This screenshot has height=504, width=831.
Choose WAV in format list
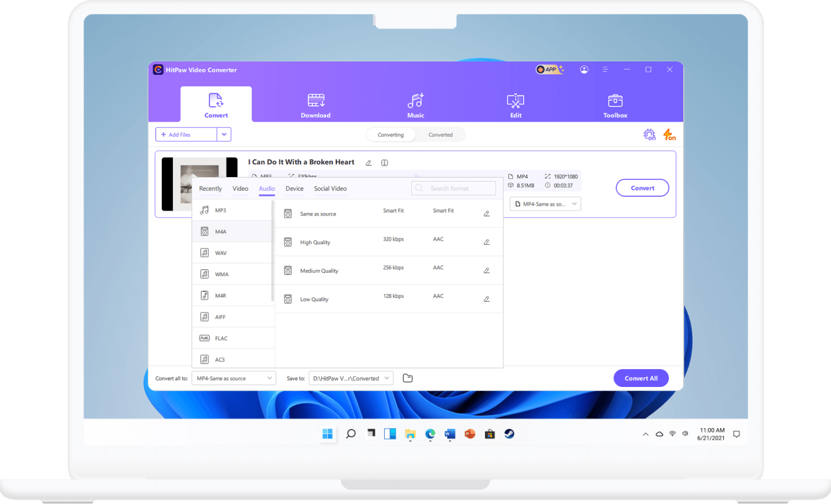coord(232,253)
